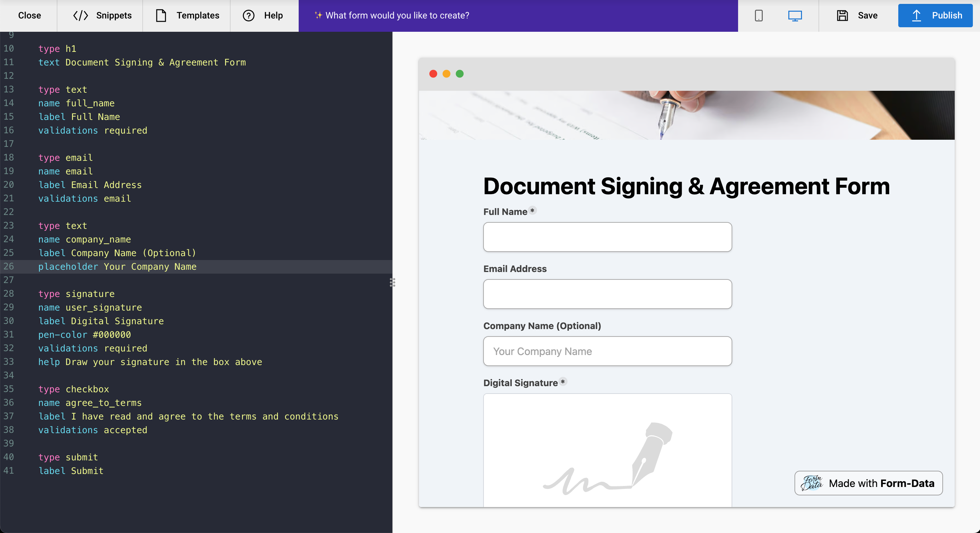Save the form using the disk icon
The width and height of the screenshot is (980, 533).
(842, 16)
